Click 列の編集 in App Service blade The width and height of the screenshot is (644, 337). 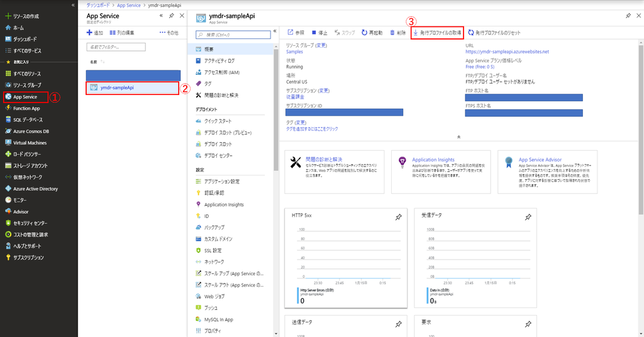coord(122,33)
